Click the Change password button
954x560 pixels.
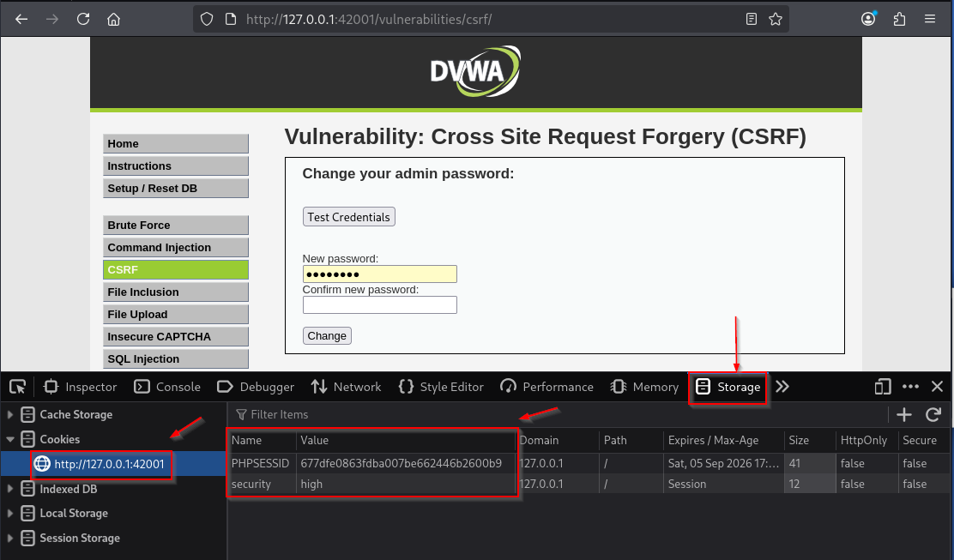327,335
